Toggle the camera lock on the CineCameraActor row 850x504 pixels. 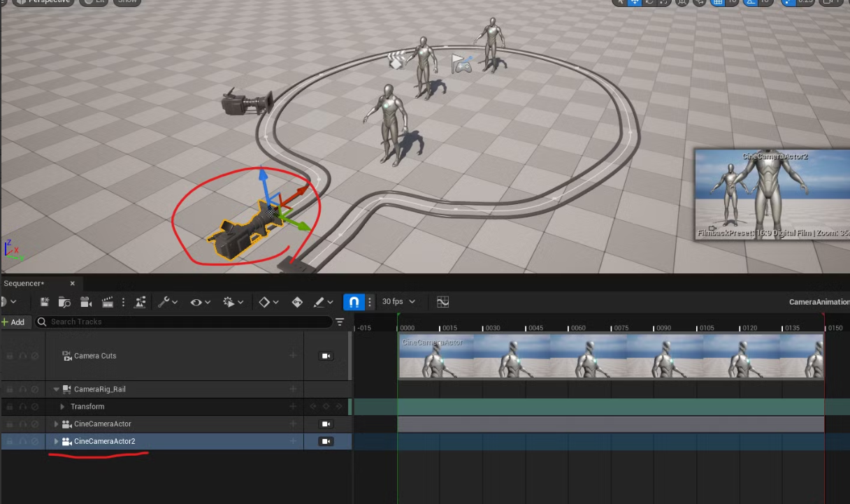click(x=326, y=424)
